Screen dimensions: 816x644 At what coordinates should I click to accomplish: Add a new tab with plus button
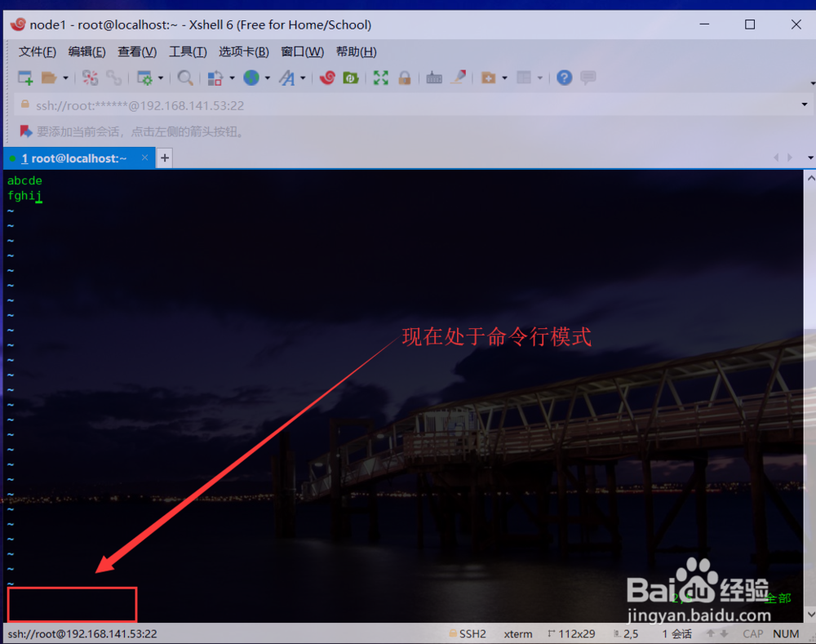164,158
